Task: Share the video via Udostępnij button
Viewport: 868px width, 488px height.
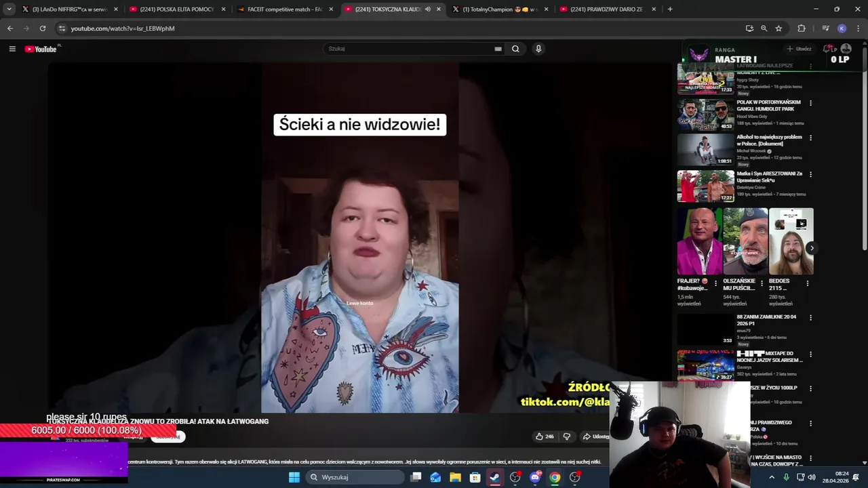Action: pos(595,436)
